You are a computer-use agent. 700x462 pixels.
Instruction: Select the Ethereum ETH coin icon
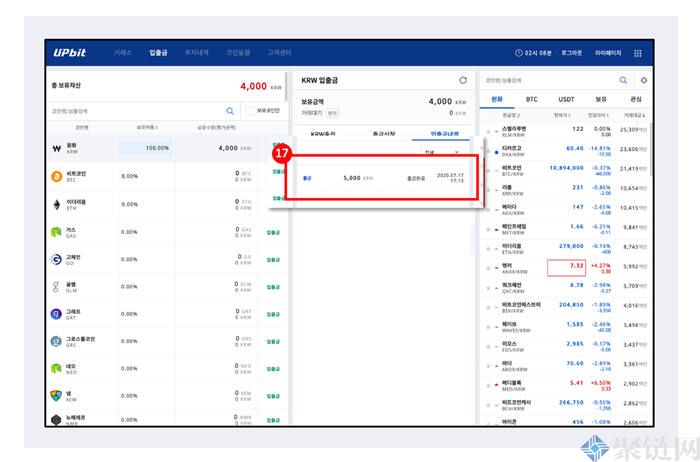pos(56,203)
